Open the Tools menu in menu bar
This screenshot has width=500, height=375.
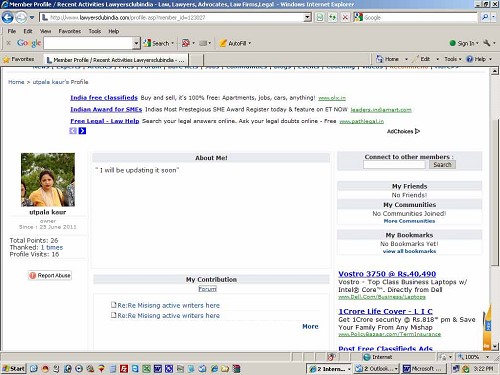pos(95,31)
